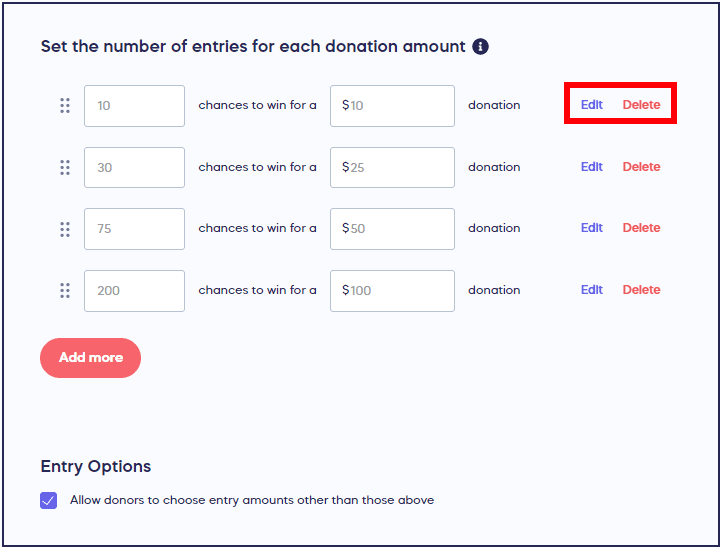720x547 pixels.
Task: Click the 200 chances entry field
Action: coord(134,291)
